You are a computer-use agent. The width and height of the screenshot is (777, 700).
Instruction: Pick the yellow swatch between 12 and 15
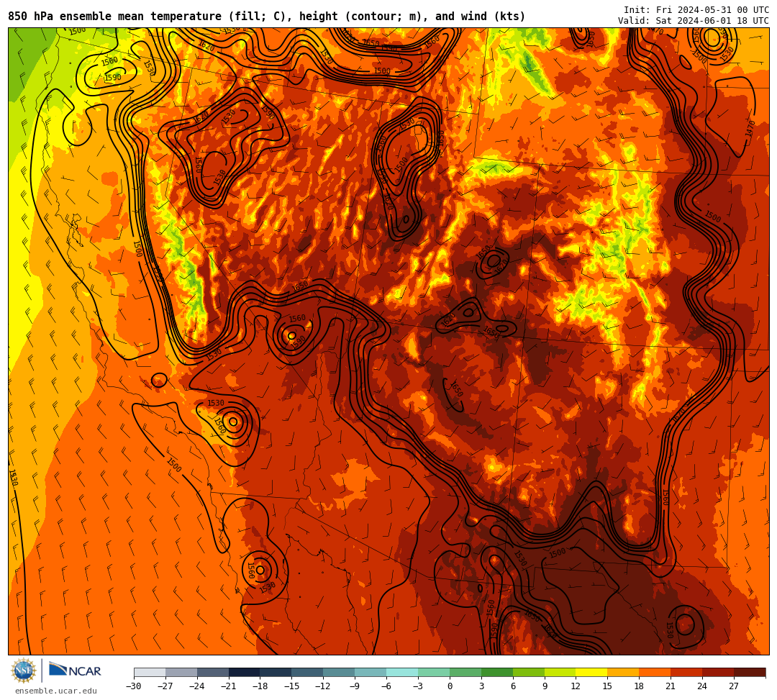coord(592,672)
